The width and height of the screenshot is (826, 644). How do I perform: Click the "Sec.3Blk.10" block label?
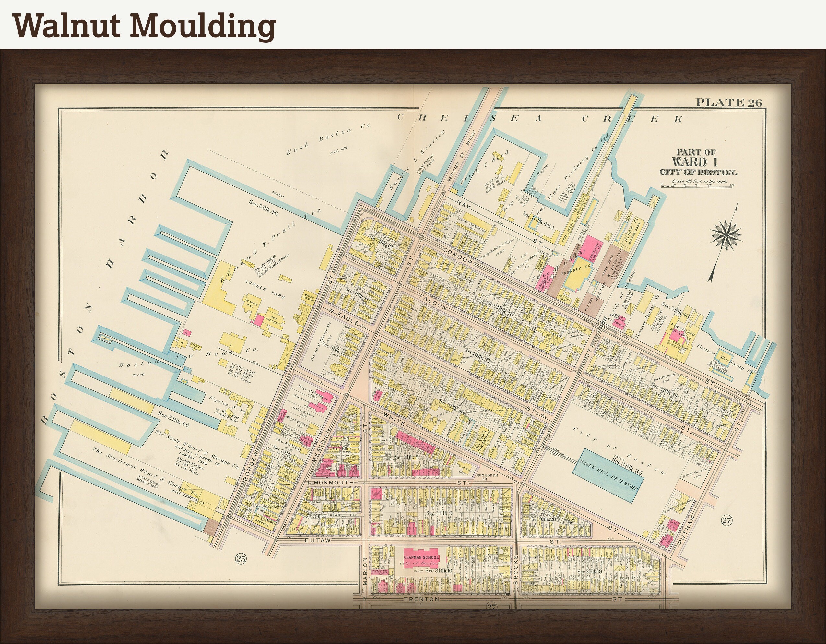point(439,571)
